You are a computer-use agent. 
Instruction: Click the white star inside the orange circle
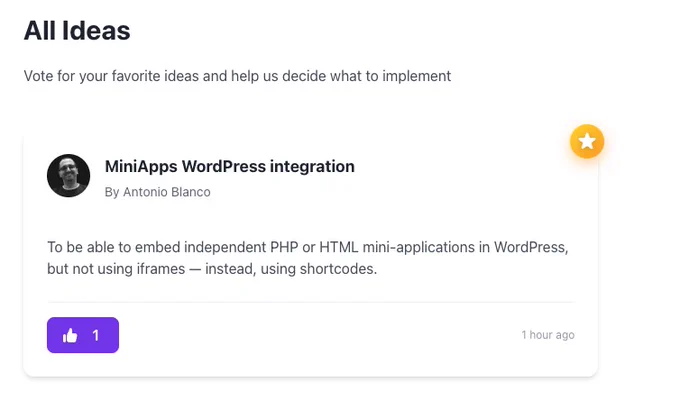587,141
